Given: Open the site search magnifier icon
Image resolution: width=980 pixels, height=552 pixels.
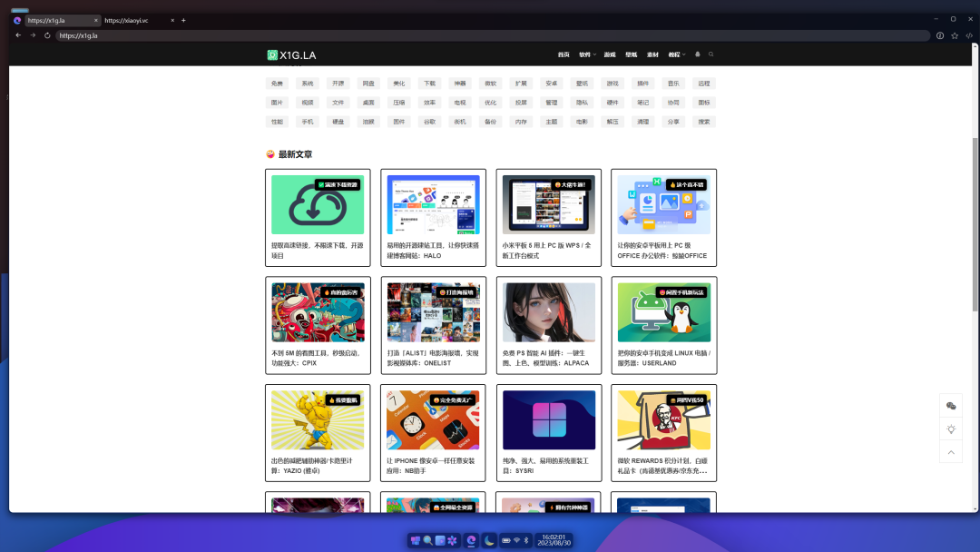Looking at the screenshot, I should point(710,54).
